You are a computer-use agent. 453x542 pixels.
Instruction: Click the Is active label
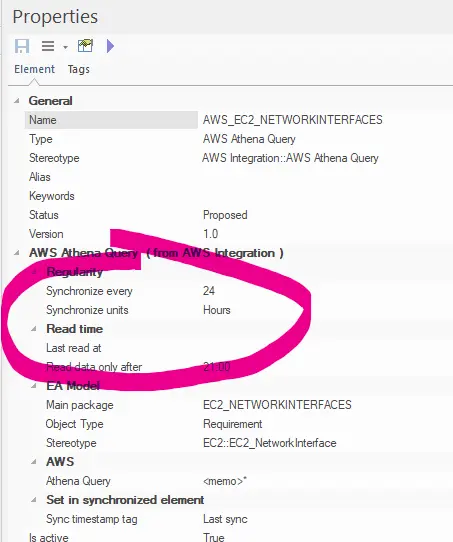click(x=49, y=537)
